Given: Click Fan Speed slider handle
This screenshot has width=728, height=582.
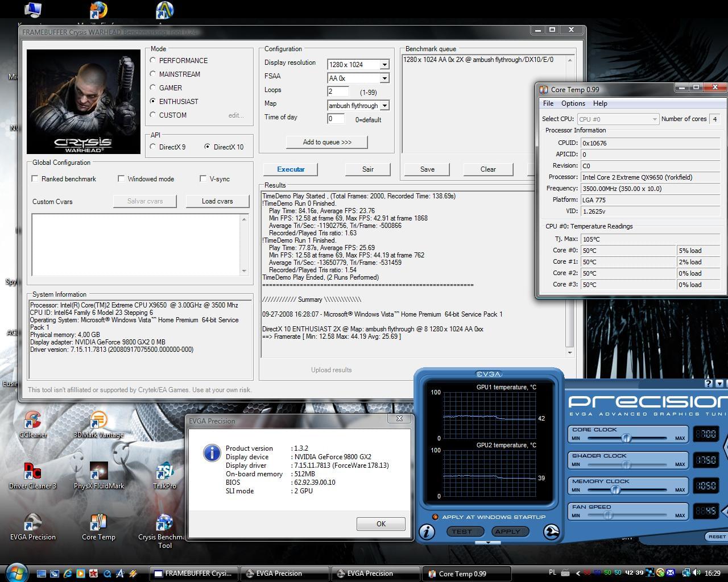Looking at the screenshot, I should pyautogui.click(x=608, y=515).
